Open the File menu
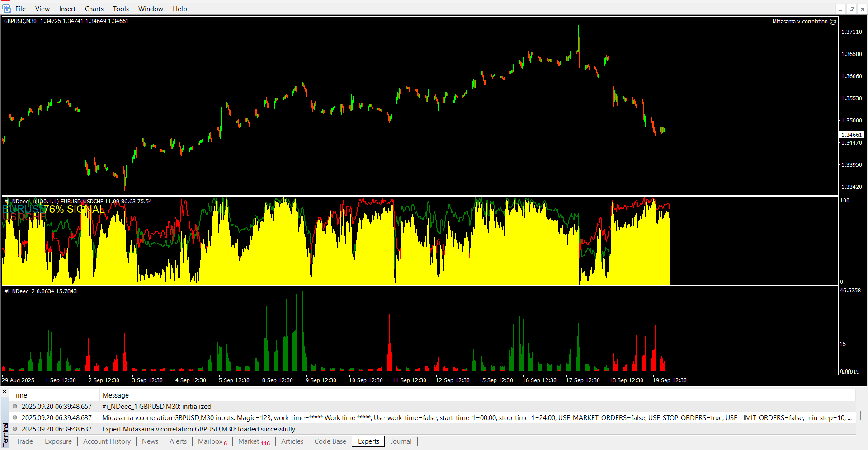Viewport: 868px width, 450px height. point(20,9)
